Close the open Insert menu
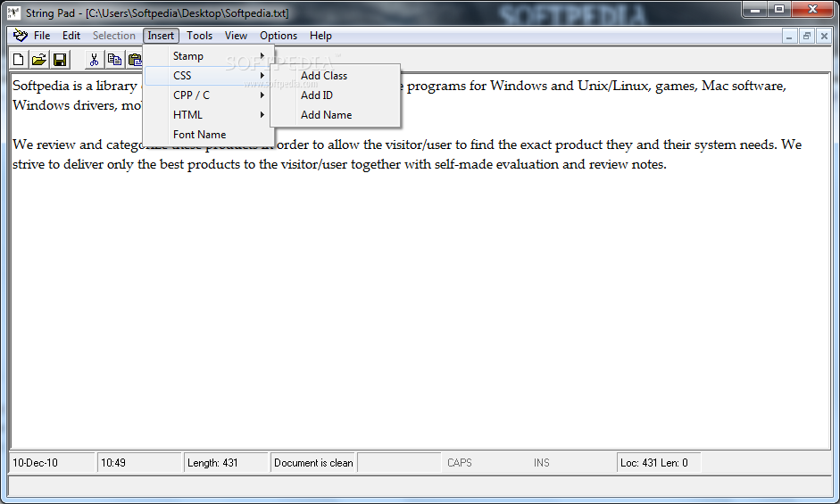This screenshot has width=840, height=504. click(161, 36)
